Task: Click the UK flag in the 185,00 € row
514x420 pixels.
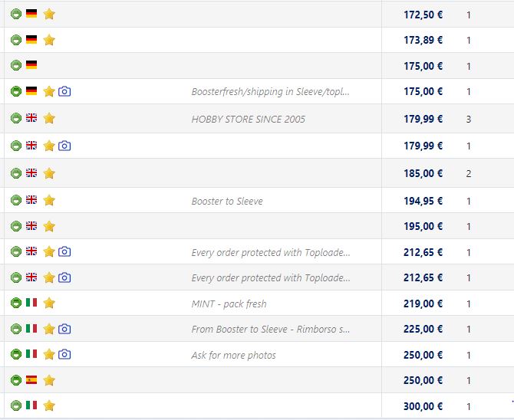Action: [31, 172]
